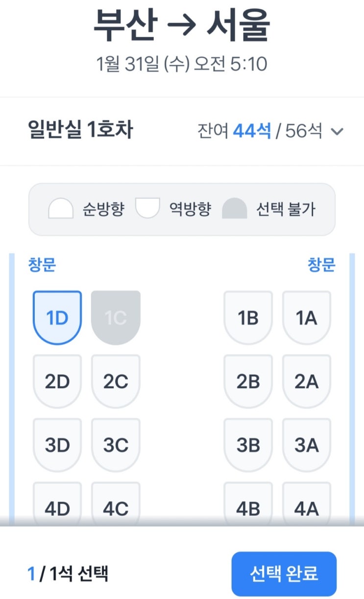Select seat 2B
364x599 pixels.
pyautogui.click(x=248, y=382)
